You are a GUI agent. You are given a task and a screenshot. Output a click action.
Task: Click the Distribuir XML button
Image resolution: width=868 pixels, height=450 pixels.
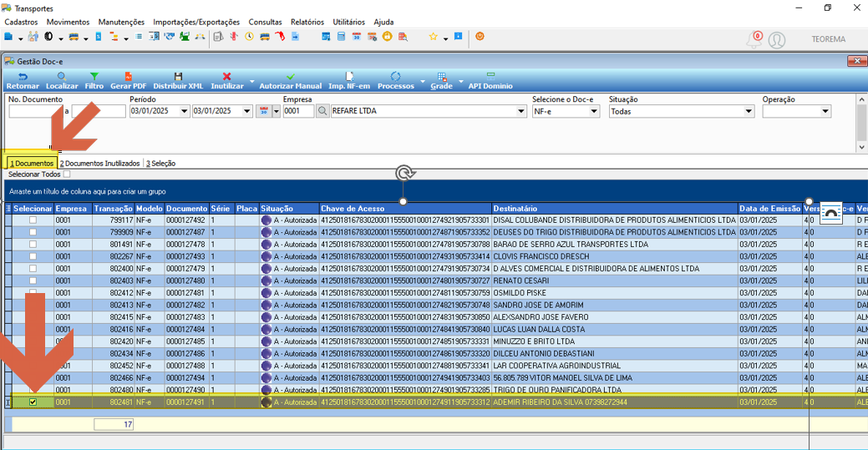click(178, 81)
